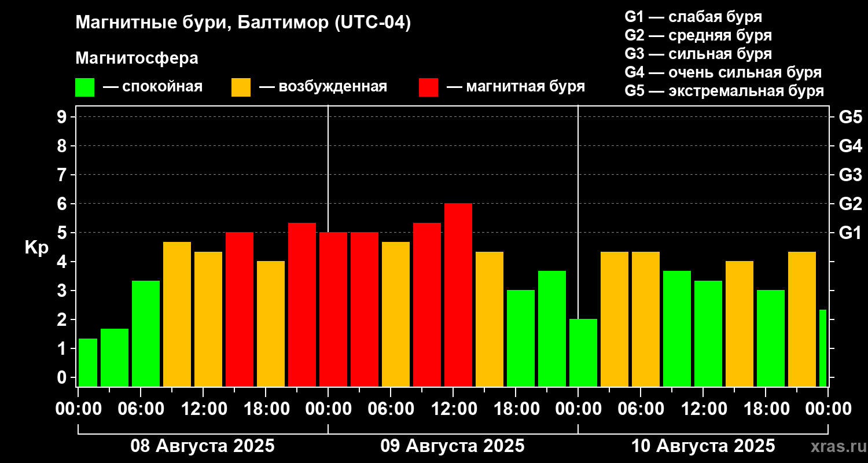The width and height of the screenshot is (868, 463).
Task: Click the '— возбужденная' legend label
Action: coord(323,87)
